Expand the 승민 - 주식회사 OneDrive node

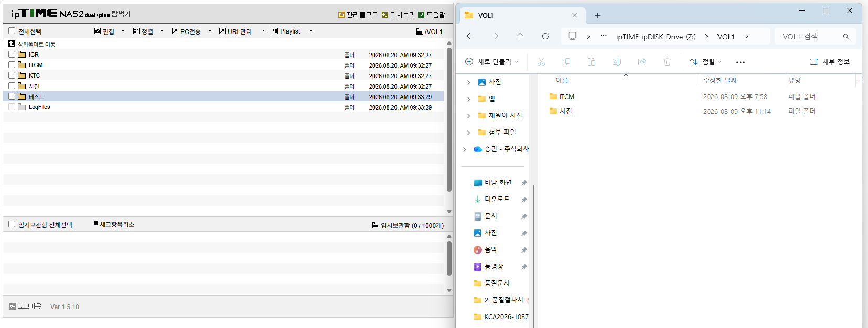click(464, 149)
